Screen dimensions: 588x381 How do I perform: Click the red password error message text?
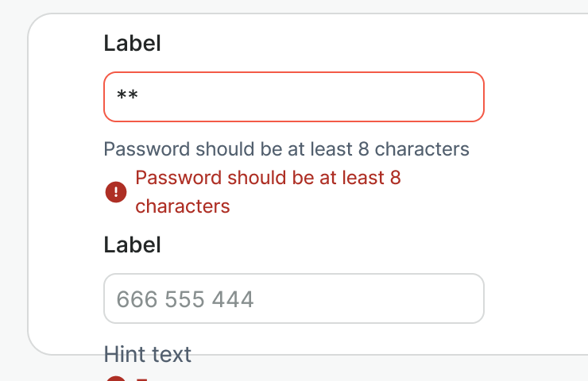coord(268,178)
